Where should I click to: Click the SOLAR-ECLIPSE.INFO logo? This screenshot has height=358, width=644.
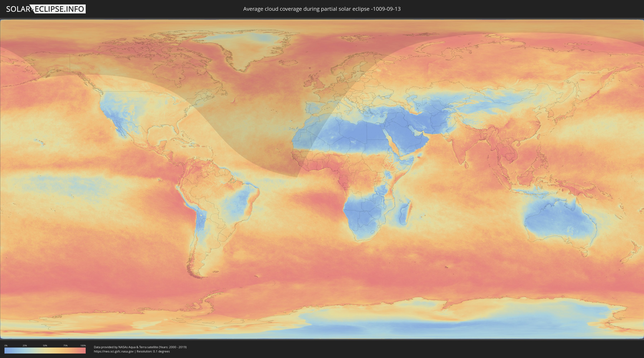(x=46, y=9)
